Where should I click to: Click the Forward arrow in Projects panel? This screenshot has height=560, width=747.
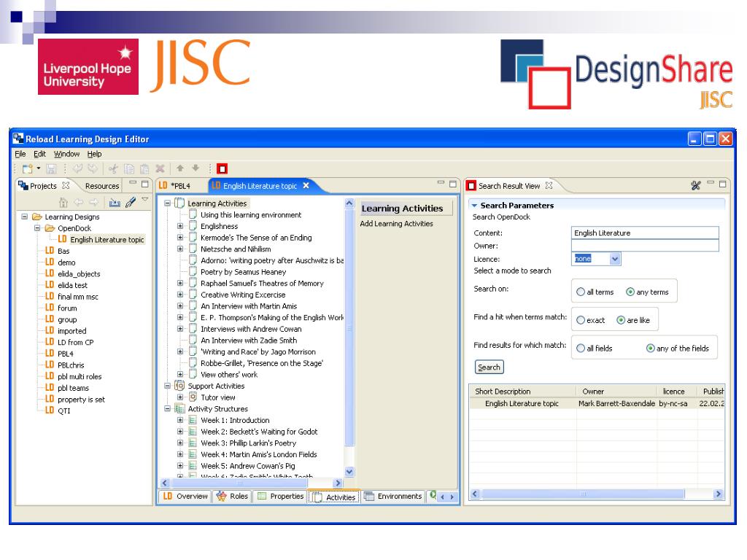[94, 203]
